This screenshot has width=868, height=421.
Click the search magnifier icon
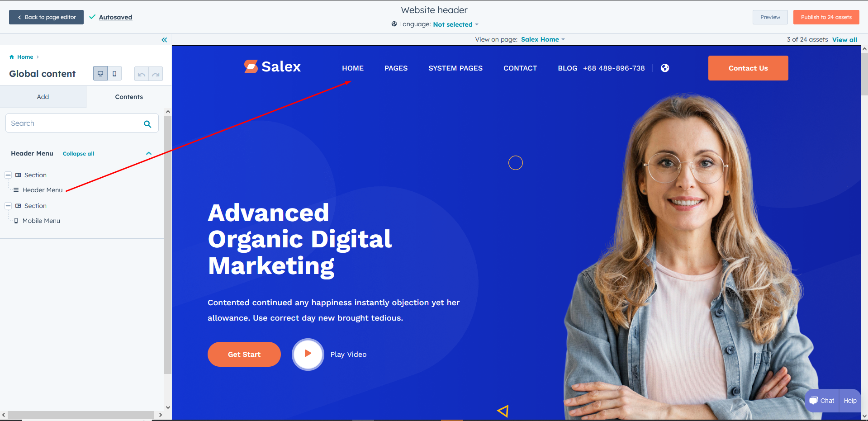click(147, 124)
